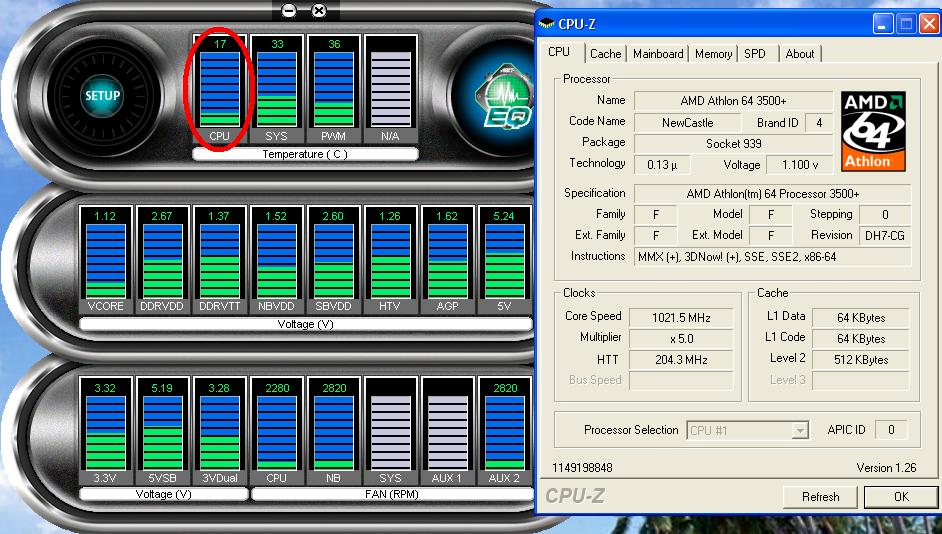Minimize the hardware monitor with minus icon
Viewport: 942px width, 534px height.
tap(289, 10)
